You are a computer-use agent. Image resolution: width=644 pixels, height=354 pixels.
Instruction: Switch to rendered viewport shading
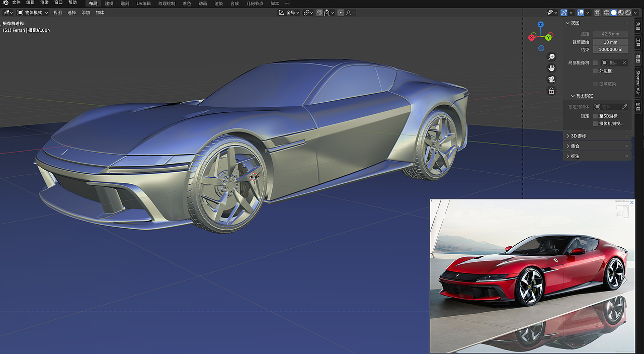tap(628, 13)
